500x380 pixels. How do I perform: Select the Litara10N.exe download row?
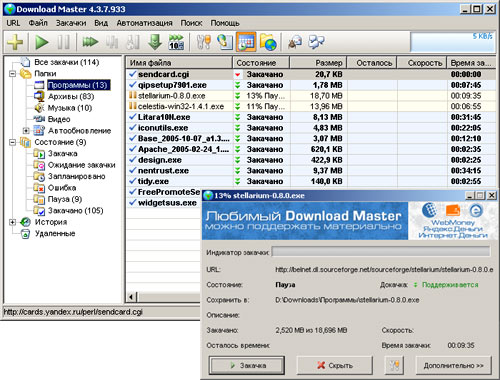[x=311, y=117]
